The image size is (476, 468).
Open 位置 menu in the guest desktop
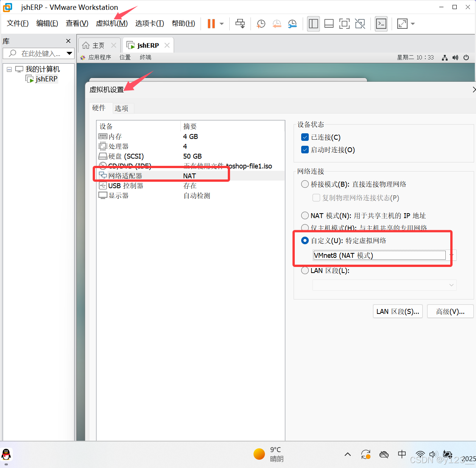tap(125, 57)
